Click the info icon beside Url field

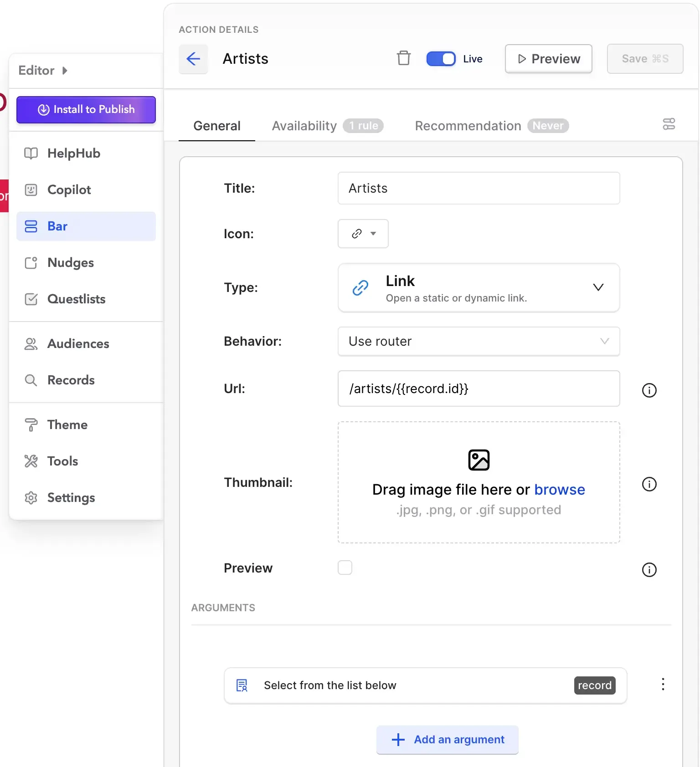coord(649,390)
